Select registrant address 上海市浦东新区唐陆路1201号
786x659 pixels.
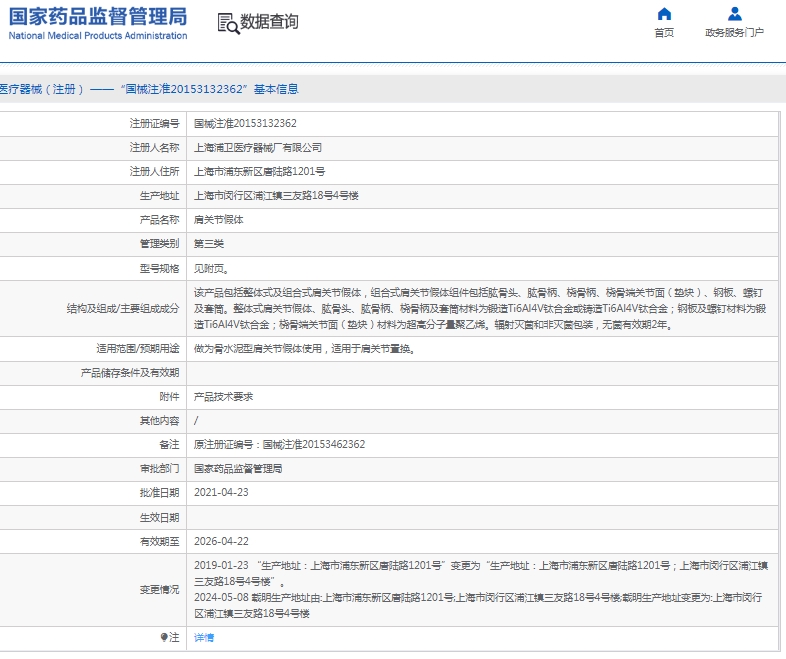tap(259, 171)
